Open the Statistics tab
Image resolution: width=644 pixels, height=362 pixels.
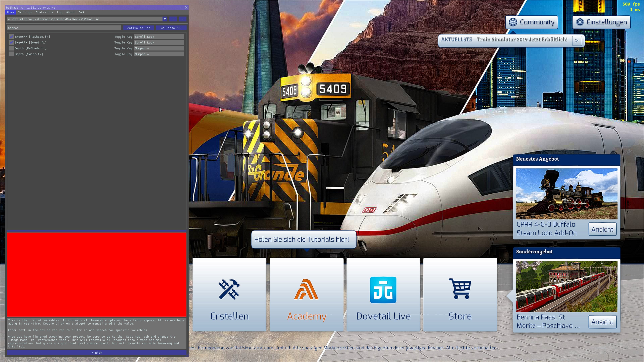click(44, 12)
